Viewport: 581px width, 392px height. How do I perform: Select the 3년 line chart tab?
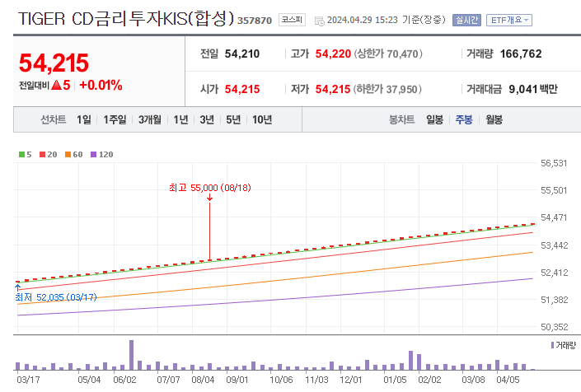207,119
